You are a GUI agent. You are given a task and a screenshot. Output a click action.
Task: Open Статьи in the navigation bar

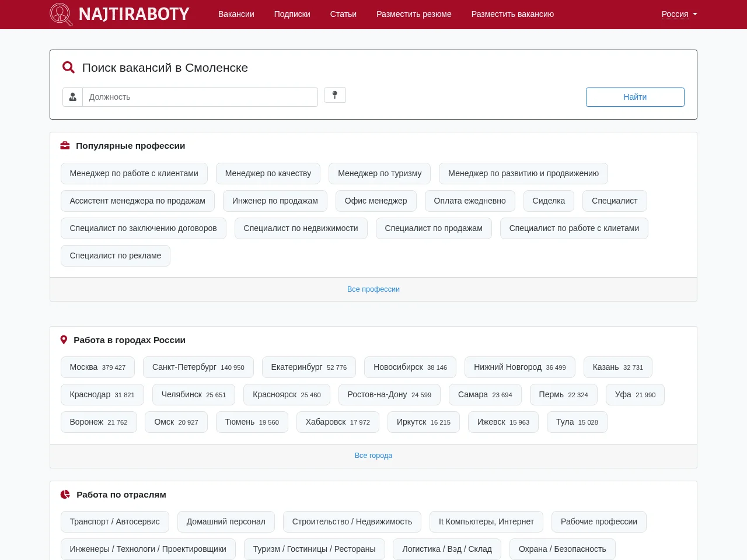click(x=343, y=14)
